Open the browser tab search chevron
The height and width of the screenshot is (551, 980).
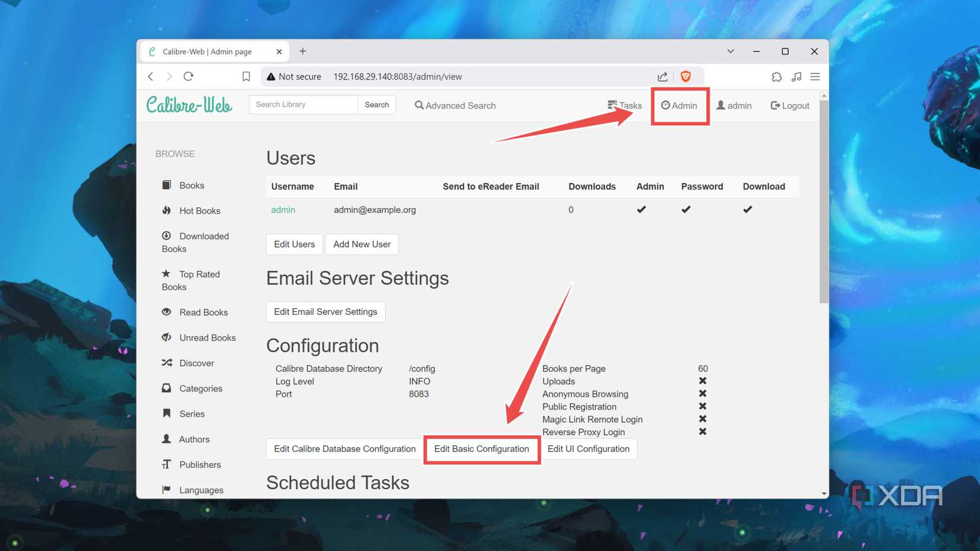[730, 51]
